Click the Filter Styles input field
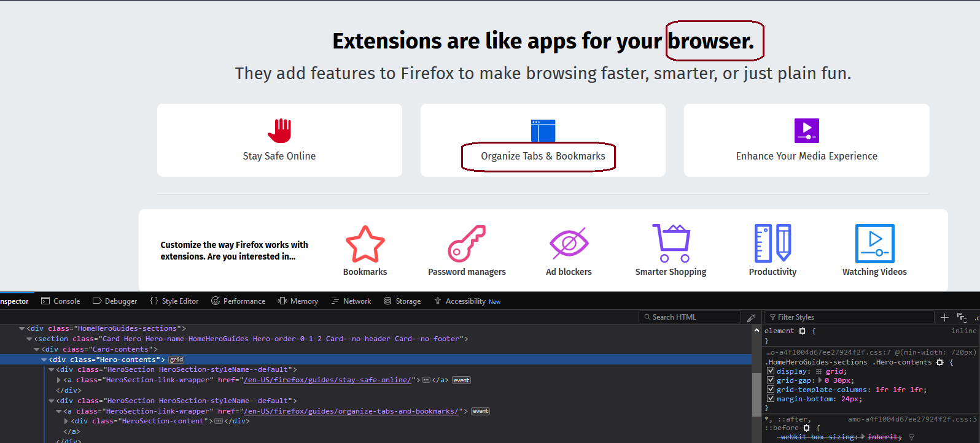Viewport: 980px width, 443px height. [x=850, y=317]
